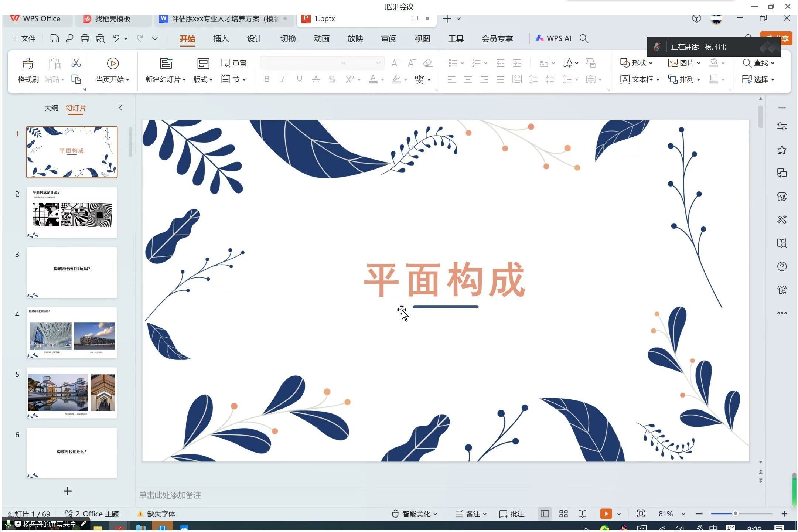The image size is (798, 532).
Task: Click the Format Painter (格式刷) icon
Action: 28,64
